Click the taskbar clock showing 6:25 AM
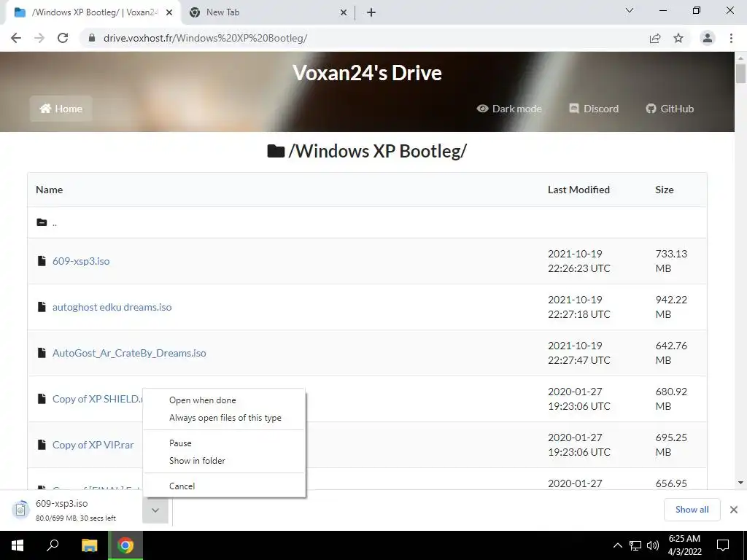 click(684, 545)
